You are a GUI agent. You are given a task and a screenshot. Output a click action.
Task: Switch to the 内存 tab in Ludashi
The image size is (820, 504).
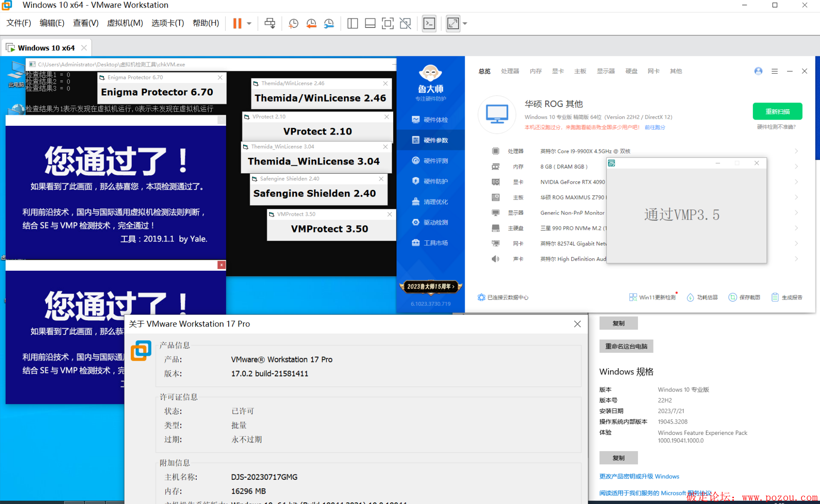pos(536,71)
